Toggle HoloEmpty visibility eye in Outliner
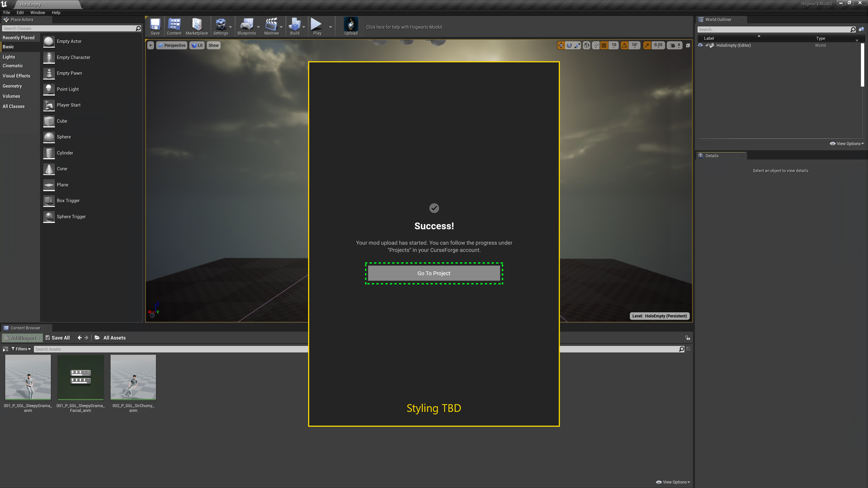 point(700,45)
